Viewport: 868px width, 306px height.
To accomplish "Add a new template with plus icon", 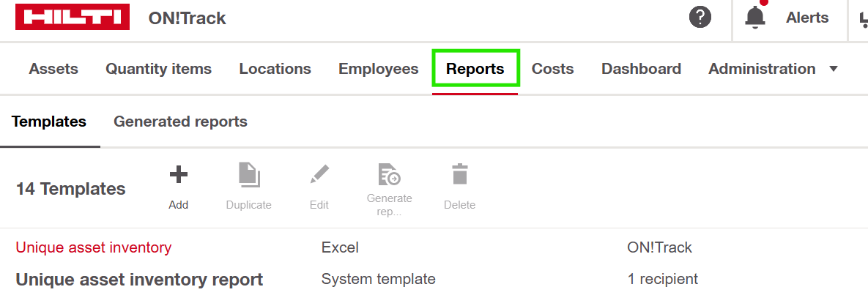I will [179, 175].
